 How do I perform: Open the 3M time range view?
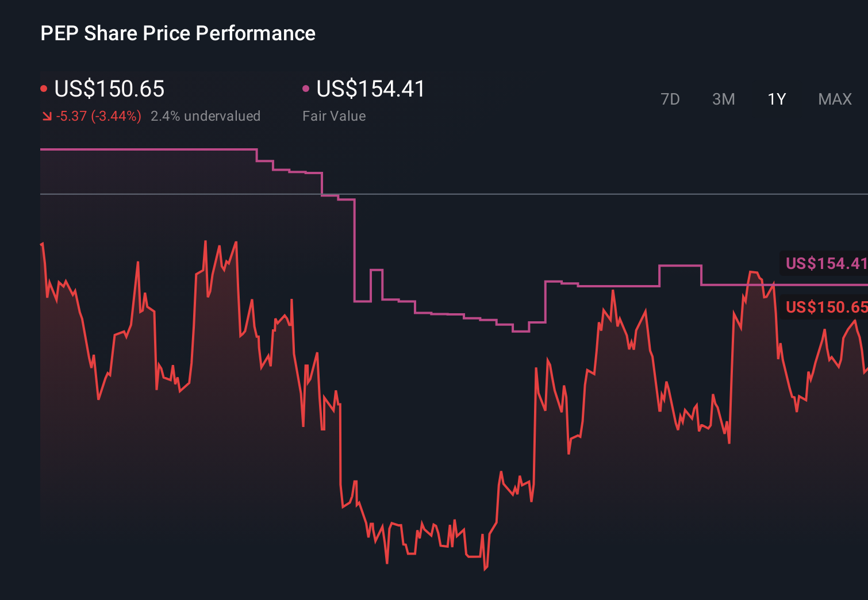723,99
